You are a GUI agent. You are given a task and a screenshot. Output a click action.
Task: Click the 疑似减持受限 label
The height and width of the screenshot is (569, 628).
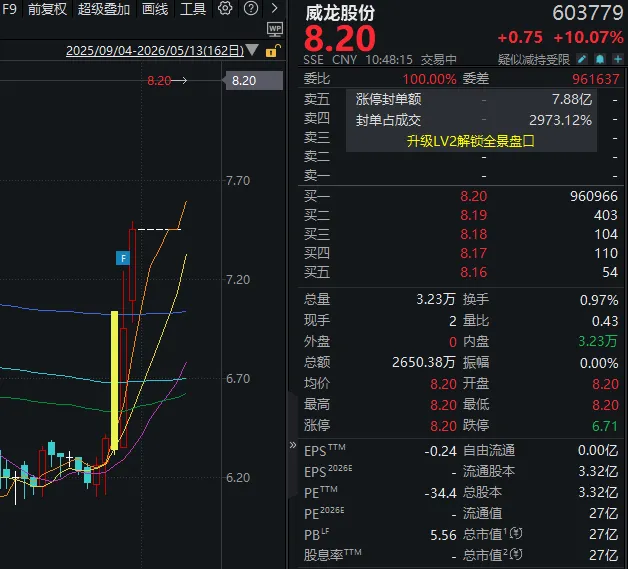[x=533, y=60]
